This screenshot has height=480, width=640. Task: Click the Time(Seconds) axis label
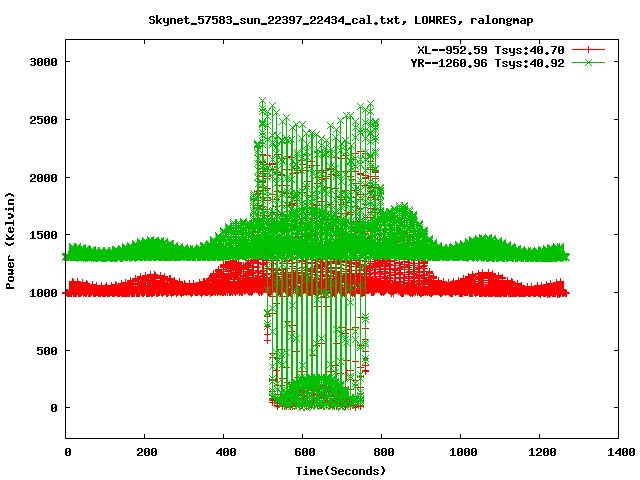(x=340, y=471)
